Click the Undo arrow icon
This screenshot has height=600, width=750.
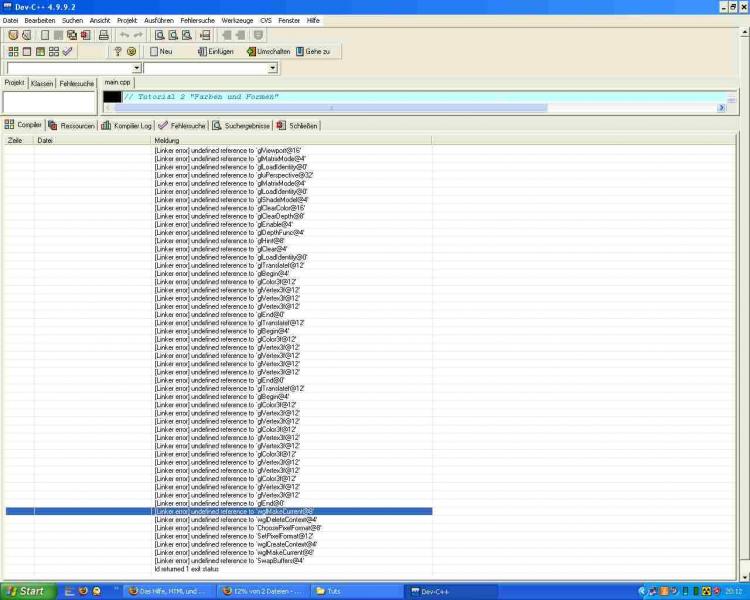[x=124, y=35]
